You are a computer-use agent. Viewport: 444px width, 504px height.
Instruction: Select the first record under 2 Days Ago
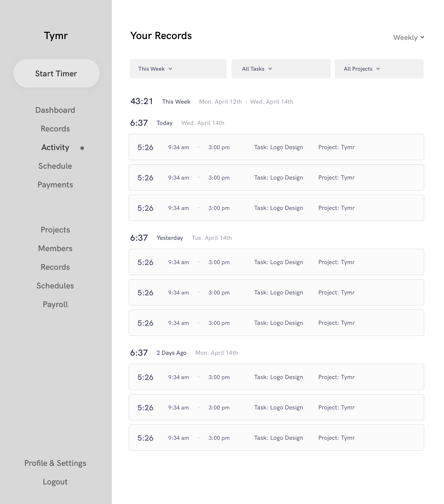pyautogui.click(x=276, y=377)
